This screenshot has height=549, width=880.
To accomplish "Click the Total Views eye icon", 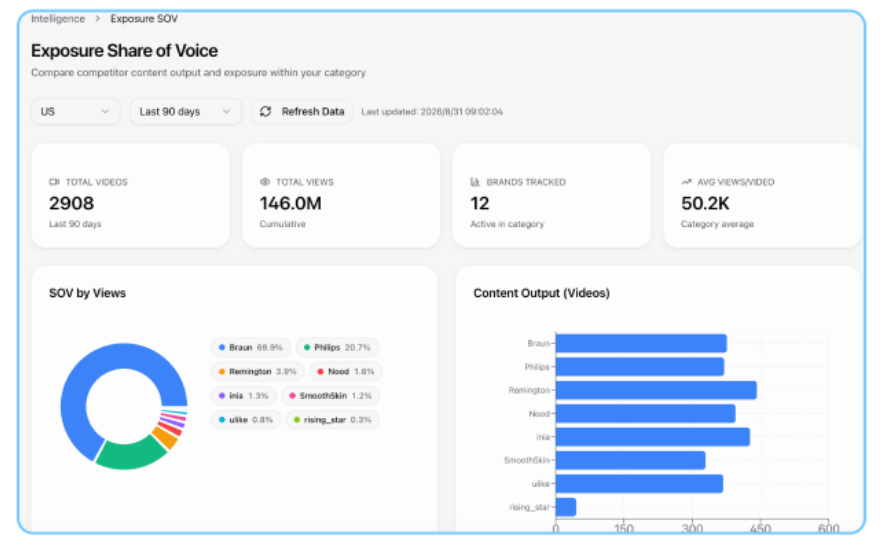I will pyautogui.click(x=265, y=182).
